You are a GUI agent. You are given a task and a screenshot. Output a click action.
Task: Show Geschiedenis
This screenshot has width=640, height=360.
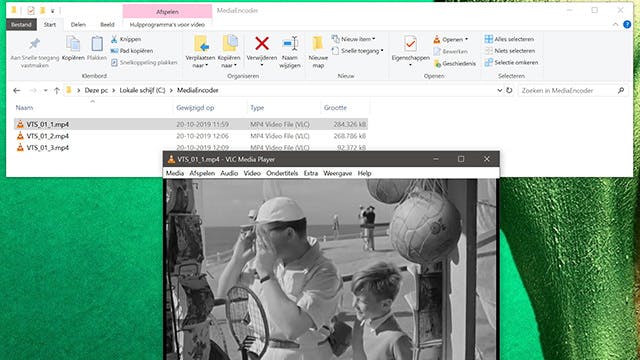click(454, 64)
